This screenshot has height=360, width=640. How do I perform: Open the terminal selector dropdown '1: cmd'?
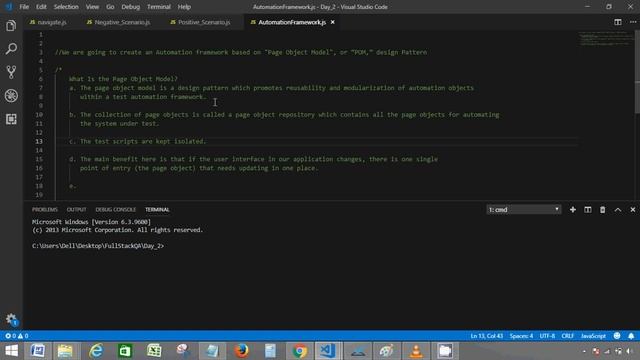[524, 209]
